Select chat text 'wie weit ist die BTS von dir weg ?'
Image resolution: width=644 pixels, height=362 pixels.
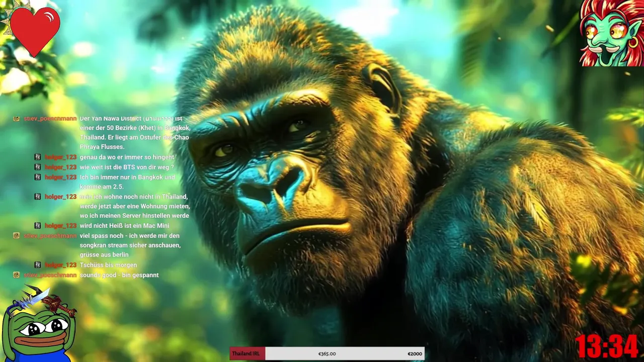(x=127, y=167)
